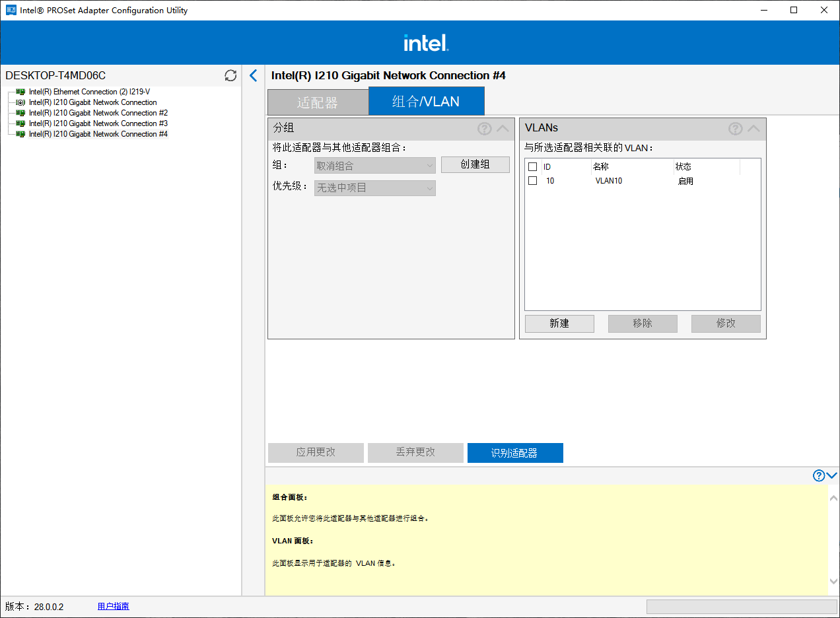Click the 移除 button
The height and width of the screenshot is (618, 840).
tap(643, 324)
